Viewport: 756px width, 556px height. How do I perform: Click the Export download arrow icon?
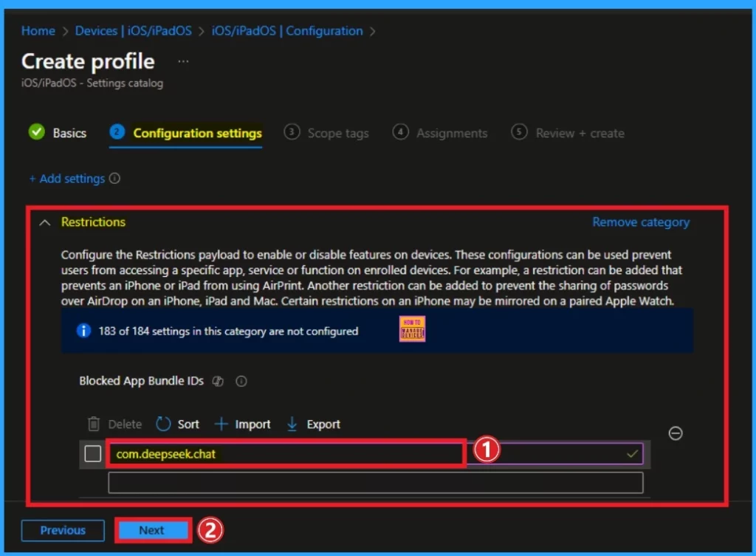[x=292, y=424]
